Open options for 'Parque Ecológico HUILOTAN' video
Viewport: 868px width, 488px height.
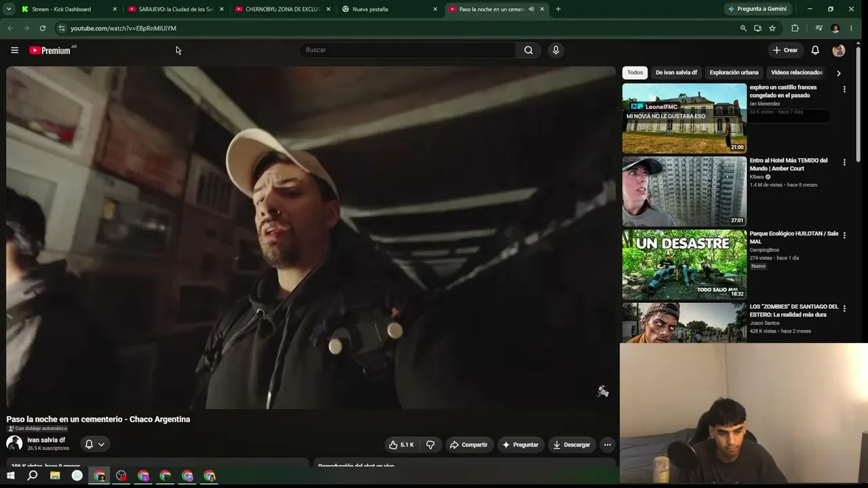click(844, 236)
